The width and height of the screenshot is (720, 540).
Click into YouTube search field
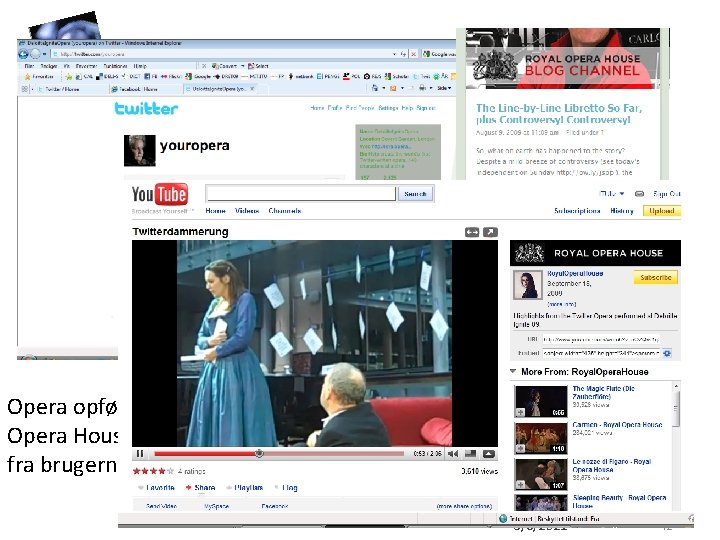[301, 194]
